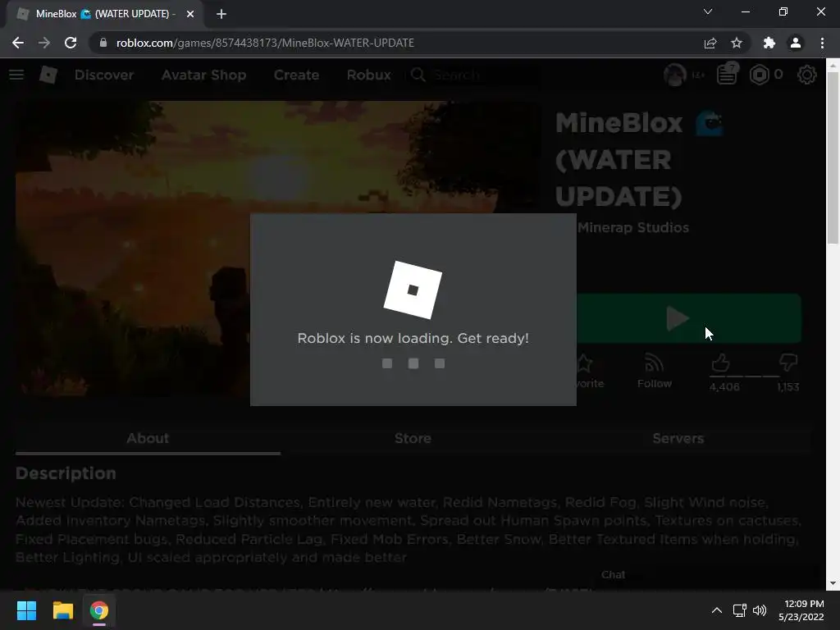The image size is (840, 630).
Task: Reload the Roblox page
Action: click(71, 43)
